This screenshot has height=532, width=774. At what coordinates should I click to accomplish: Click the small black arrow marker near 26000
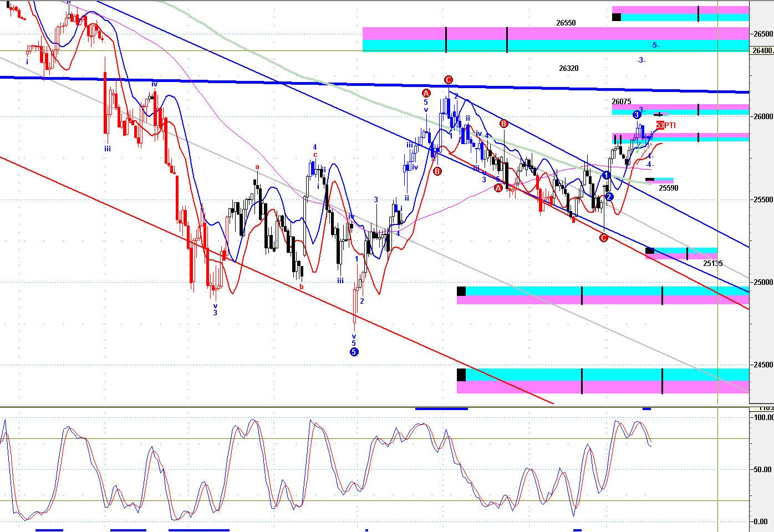(x=658, y=115)
